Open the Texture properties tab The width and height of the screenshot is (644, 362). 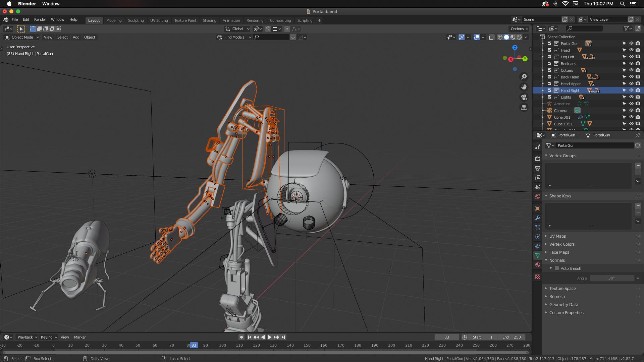point(538,277)
